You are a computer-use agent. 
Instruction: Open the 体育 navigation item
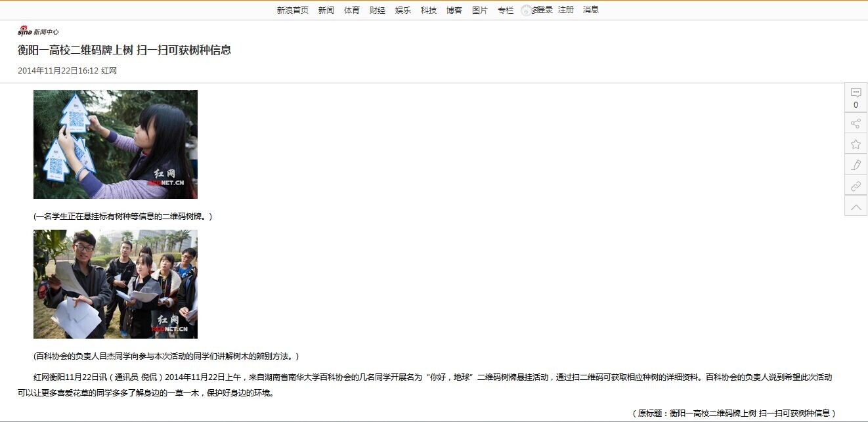tap(352, 10)
